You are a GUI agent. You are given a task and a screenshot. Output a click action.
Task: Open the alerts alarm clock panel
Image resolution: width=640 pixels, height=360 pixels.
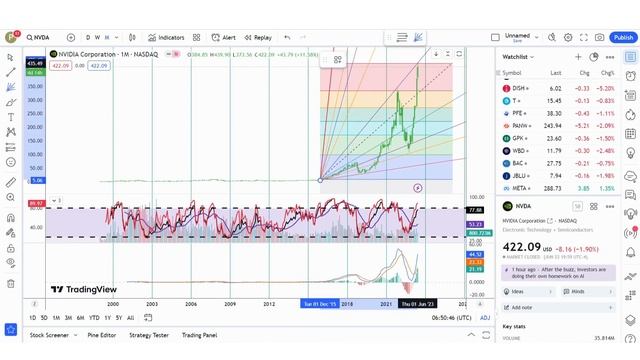pyautogui.click(x=631, y=76)
